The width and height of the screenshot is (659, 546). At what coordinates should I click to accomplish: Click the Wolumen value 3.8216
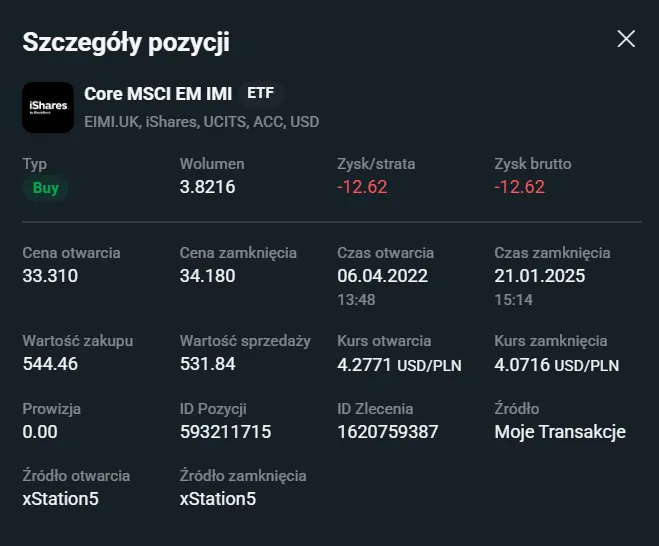point(208,187)
